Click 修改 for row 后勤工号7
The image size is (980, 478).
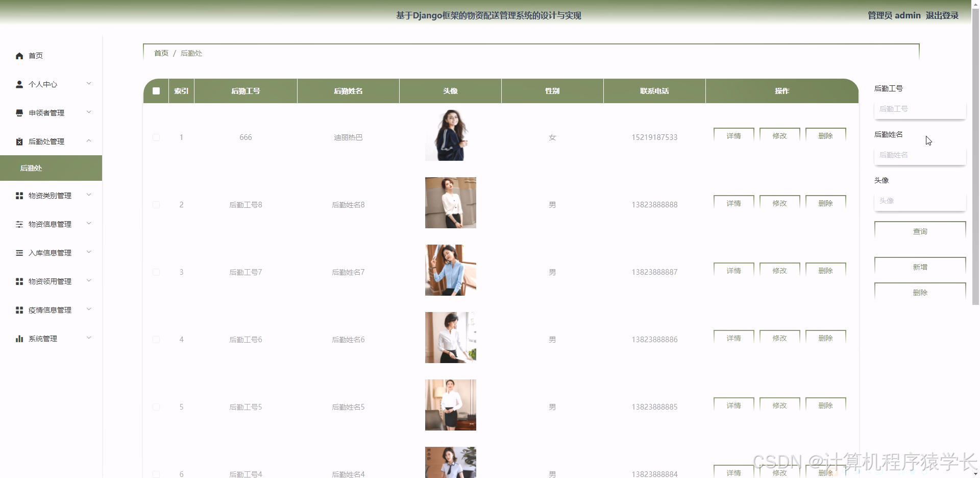tap(780, 270)
